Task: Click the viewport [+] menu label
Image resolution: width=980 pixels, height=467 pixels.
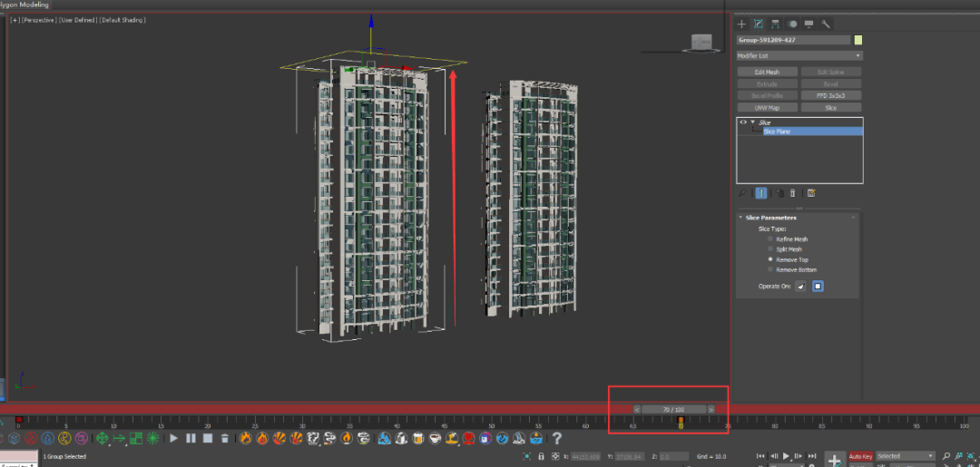Action: click(15, 21)
